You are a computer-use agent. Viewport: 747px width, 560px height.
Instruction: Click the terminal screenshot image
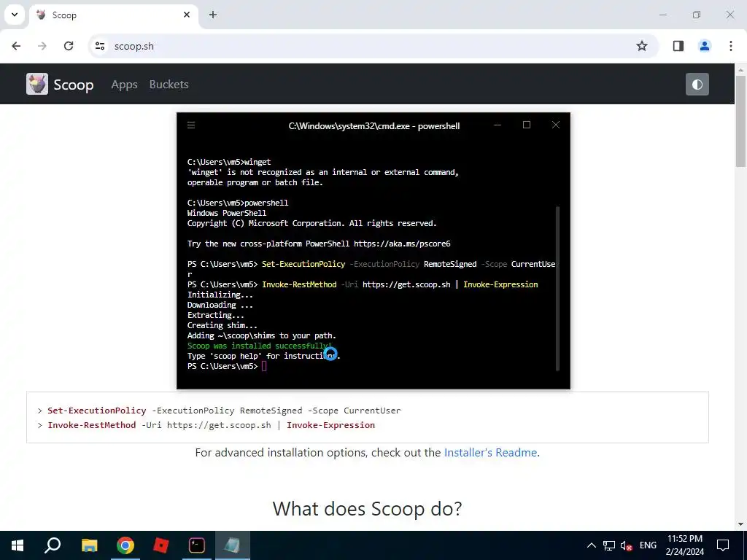[x=373, y=251]
